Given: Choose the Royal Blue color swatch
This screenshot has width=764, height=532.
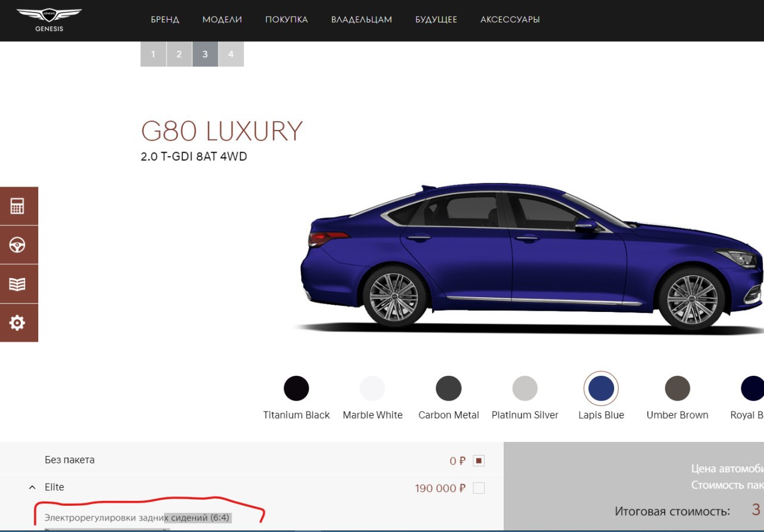Looking at the screenshot, I should (x=753, y=388).
